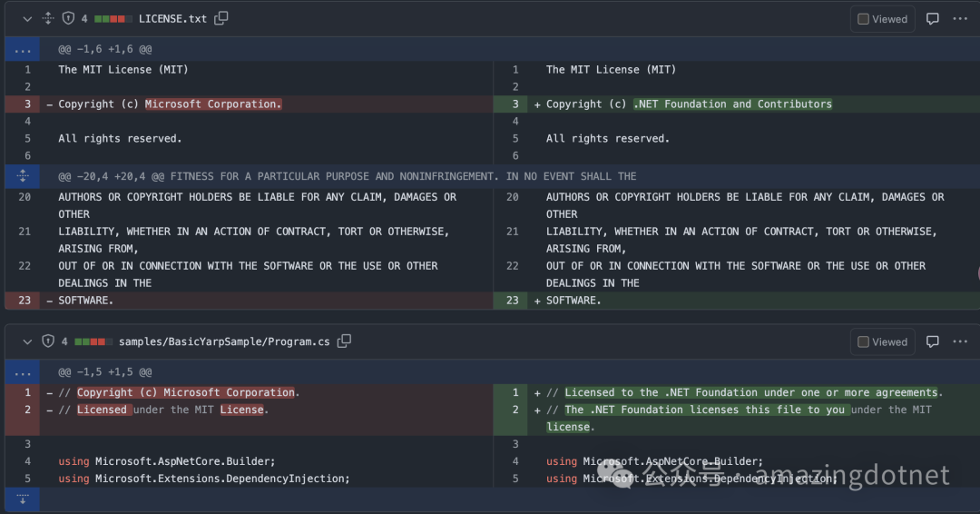Copy the LICENSE.txt file path
Screen dimensions: 980x514
pyautogui.click(x=221, y=18)
